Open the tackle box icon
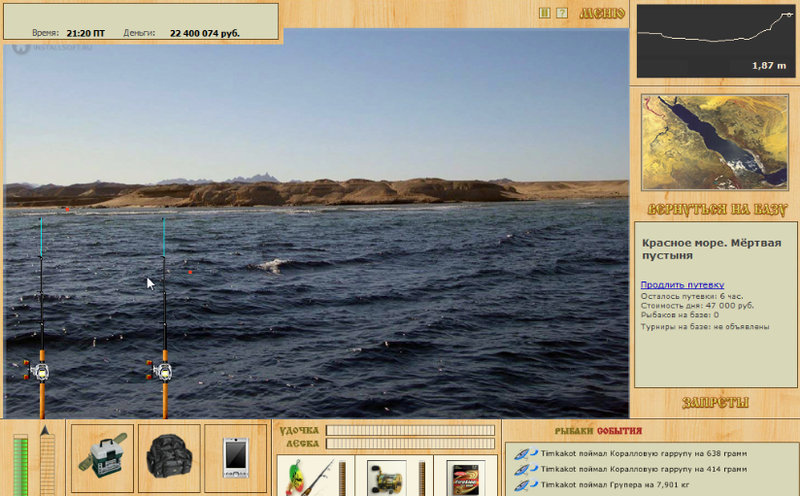 click(103, 458)
